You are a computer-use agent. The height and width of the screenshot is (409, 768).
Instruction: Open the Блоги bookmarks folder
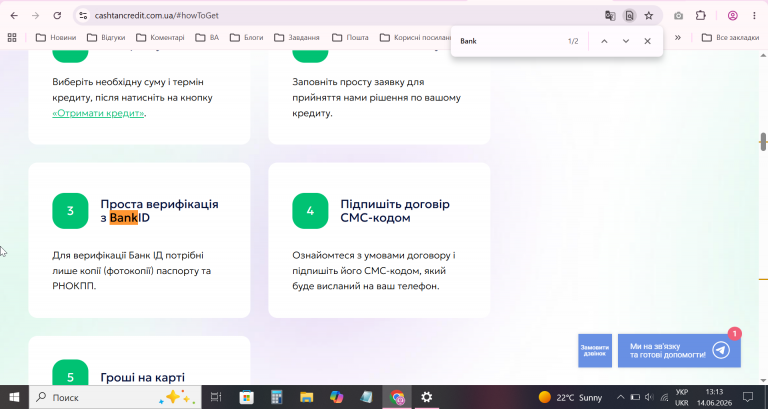(x=246, y=37)
